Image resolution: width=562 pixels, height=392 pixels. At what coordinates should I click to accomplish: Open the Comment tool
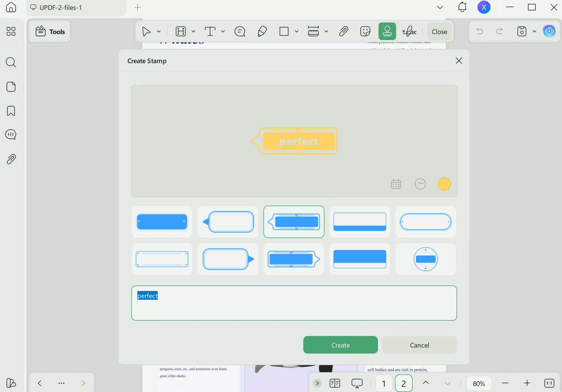pyautogui.click(x=239, y=31)
